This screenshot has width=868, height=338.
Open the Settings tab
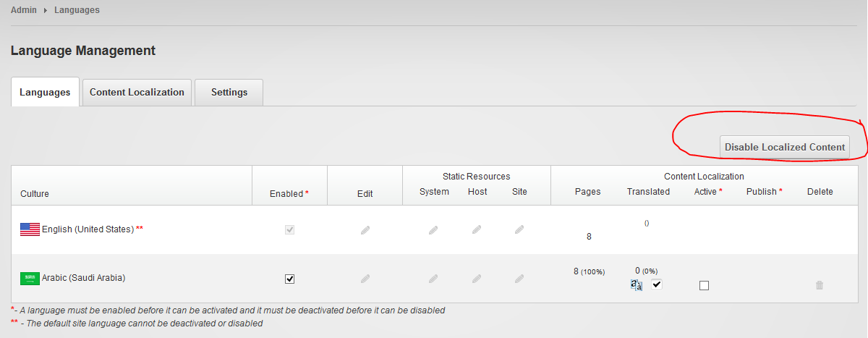[x=229, y=92]
